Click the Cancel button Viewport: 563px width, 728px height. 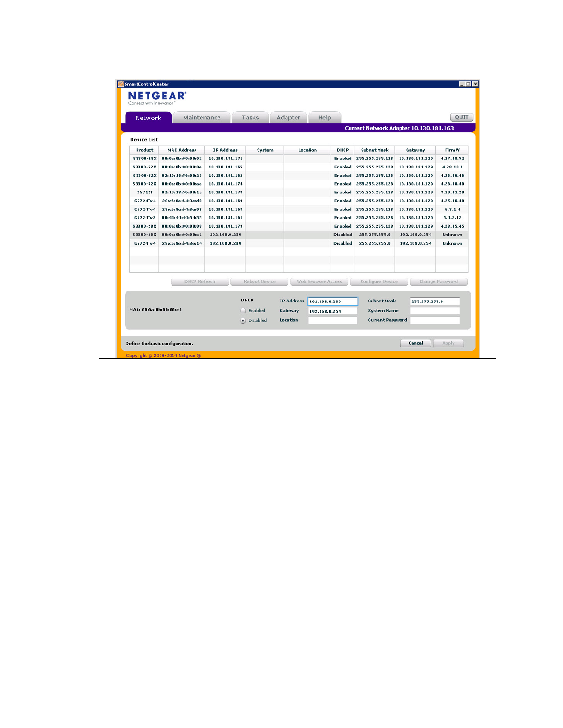point(416,343)
